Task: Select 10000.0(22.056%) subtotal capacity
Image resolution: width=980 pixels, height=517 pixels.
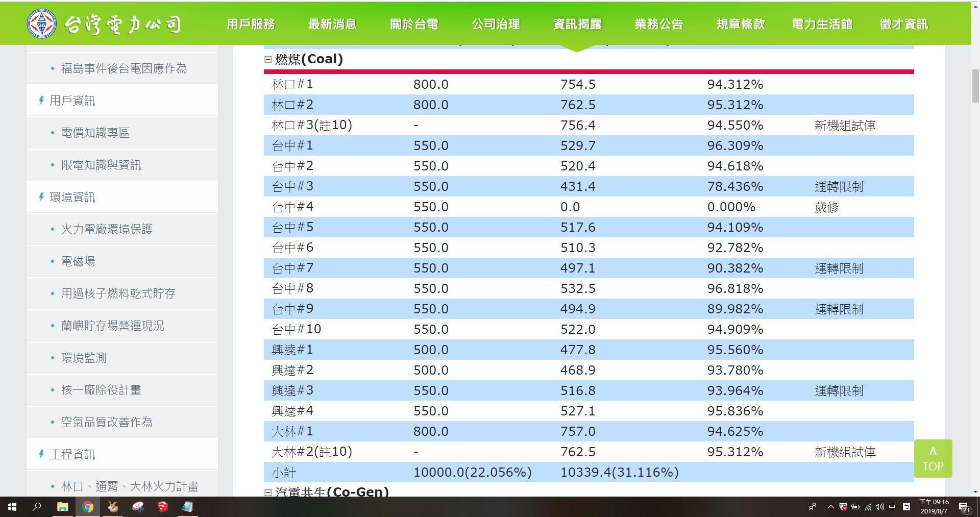Action: [473, 472]
